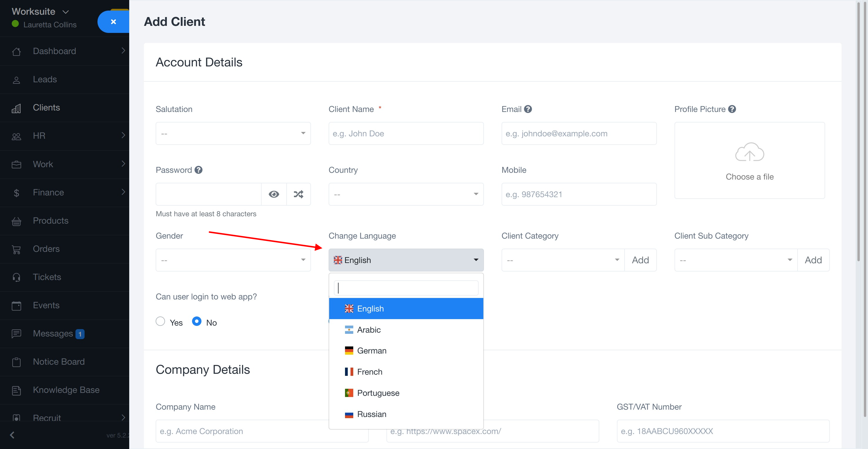Viewport: 868px width, 449px height.
Task: Click the cloud upload icon for profile picture
Action: pos(749,153)
